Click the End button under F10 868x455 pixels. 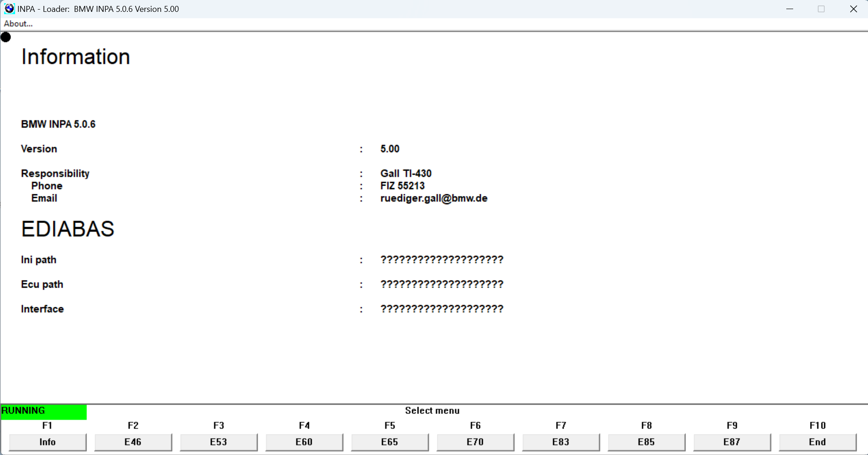point(817,442)
